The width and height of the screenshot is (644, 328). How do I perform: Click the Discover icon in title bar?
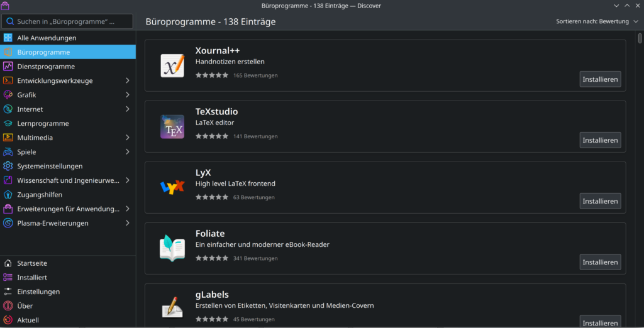5,6
